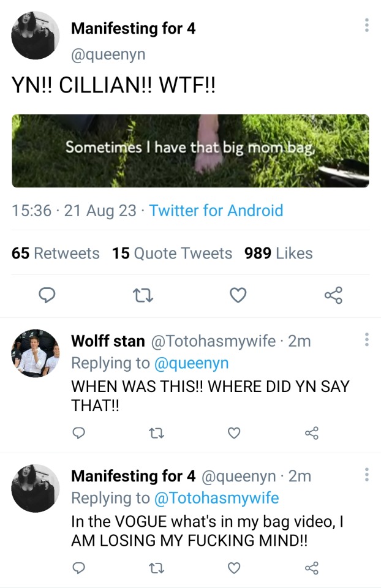Viewport: 381px width, 588px height.
Task: Share the main tweet
Action: [333, 296]
